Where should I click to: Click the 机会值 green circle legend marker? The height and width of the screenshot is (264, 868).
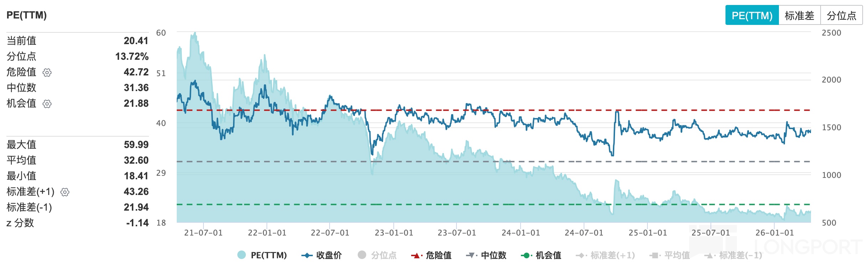[x=526, y=255]
